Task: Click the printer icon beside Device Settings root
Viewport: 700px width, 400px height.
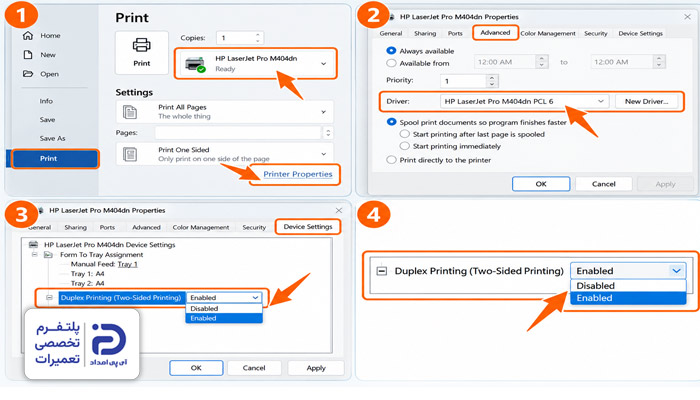Action: coord(33,245)
